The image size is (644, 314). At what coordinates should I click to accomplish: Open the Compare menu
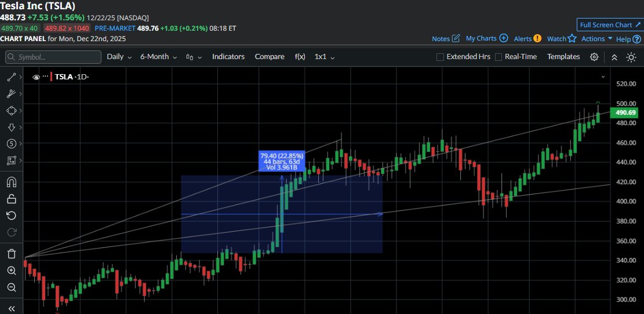click(270, 57)
